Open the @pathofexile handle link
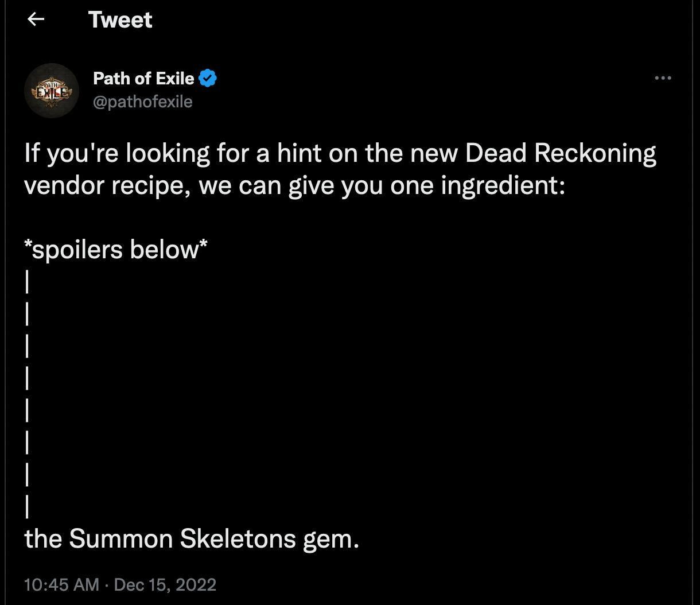This screenshot has width=700, height=605. pos(143,102)
